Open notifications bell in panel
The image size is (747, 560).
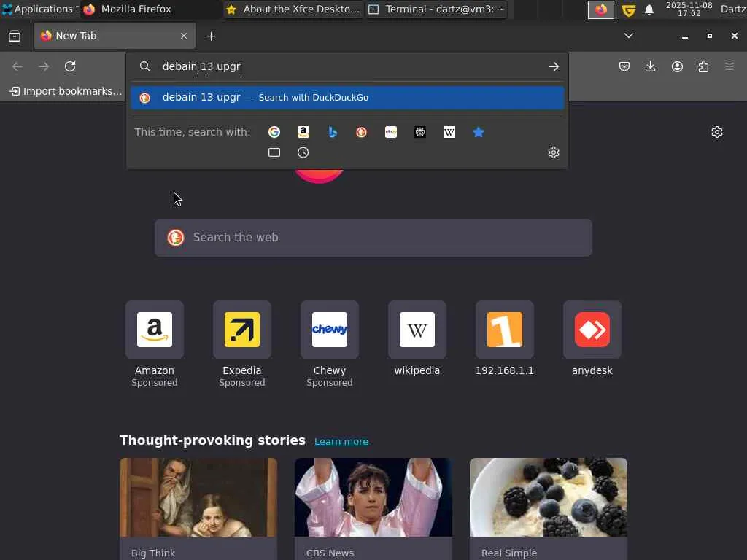click(x=649, y=9)
